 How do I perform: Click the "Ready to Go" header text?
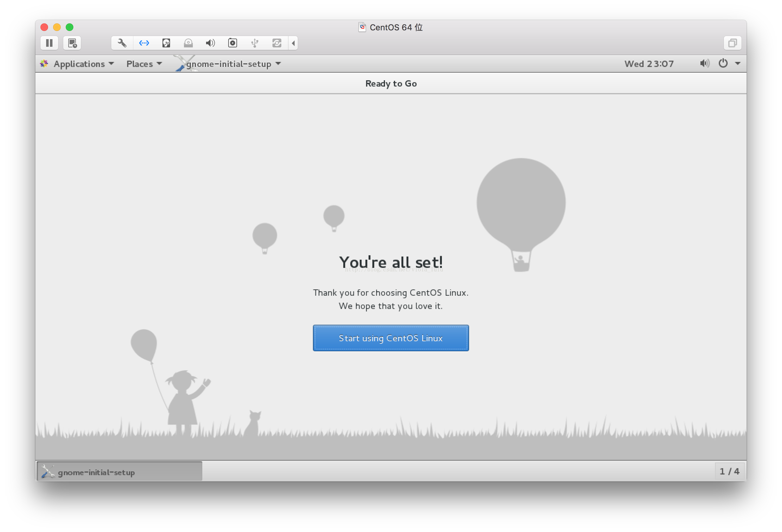point(391,83)
